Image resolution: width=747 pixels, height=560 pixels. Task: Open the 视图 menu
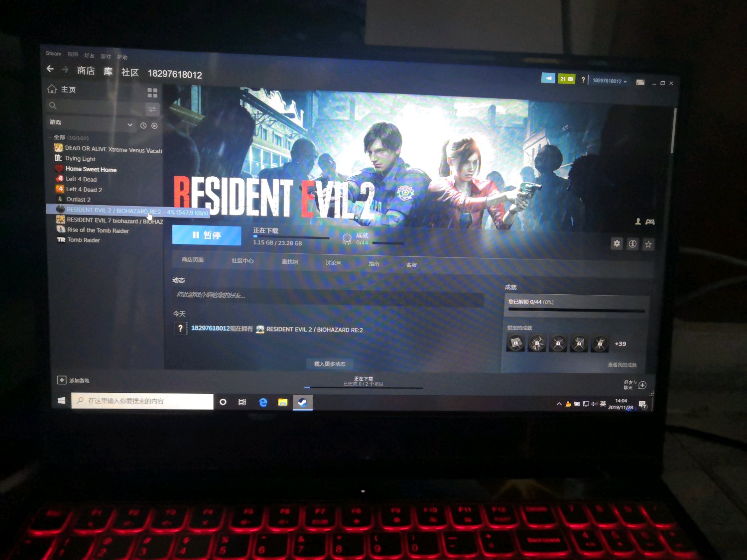[73, 54]
